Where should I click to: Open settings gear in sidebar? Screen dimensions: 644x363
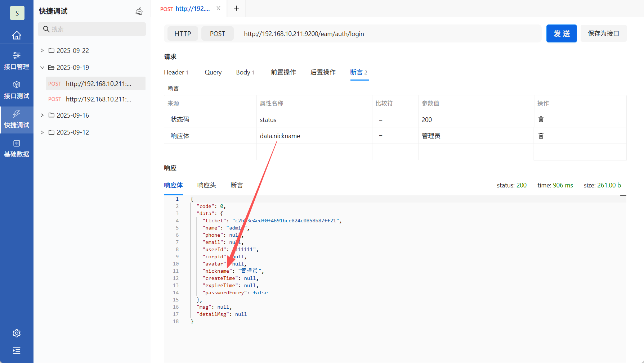click(17, 333)
